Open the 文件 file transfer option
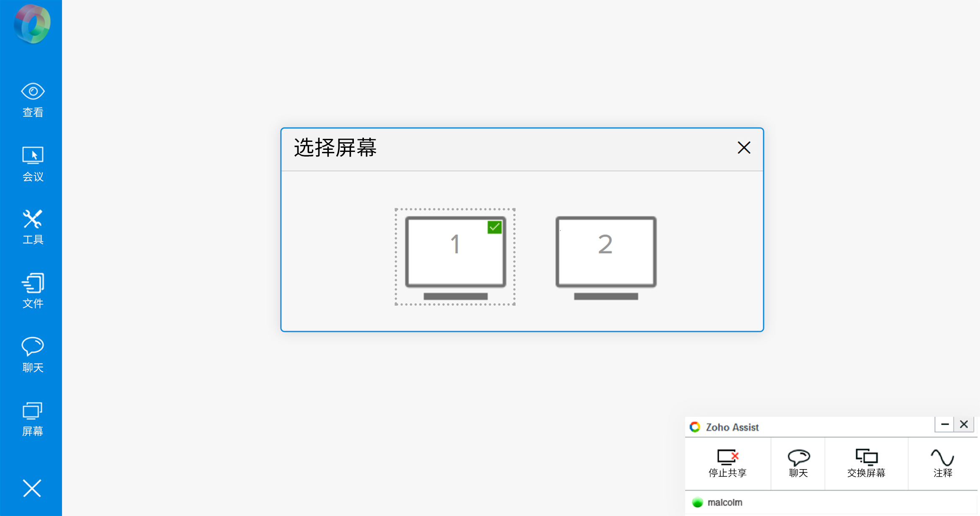The width and height of the screenshot is (980, 516). tap(33, 291)
